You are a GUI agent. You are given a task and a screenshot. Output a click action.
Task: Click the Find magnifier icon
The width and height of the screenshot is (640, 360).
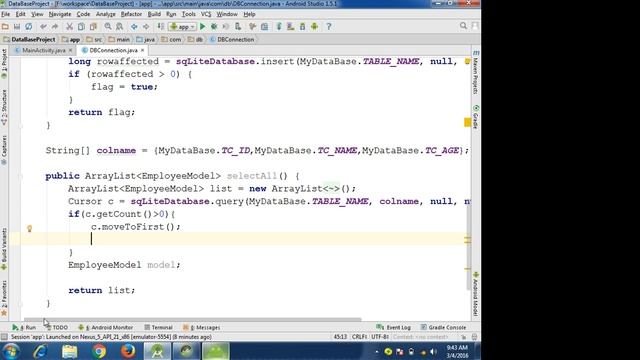[x=108, y=27]
